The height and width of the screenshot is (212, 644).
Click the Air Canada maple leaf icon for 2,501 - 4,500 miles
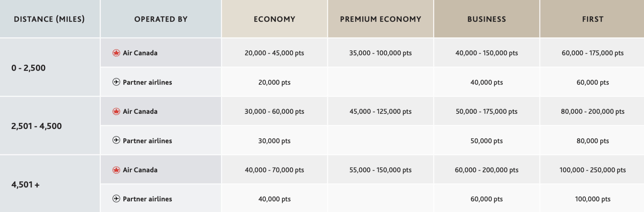(116, 112)
